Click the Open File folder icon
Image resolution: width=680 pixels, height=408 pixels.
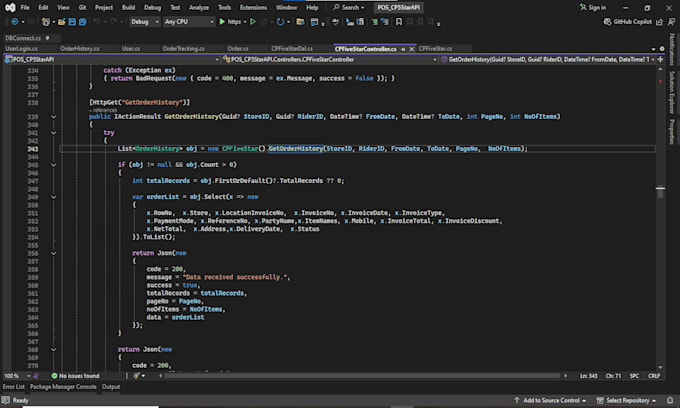click(x=62, y=22)
